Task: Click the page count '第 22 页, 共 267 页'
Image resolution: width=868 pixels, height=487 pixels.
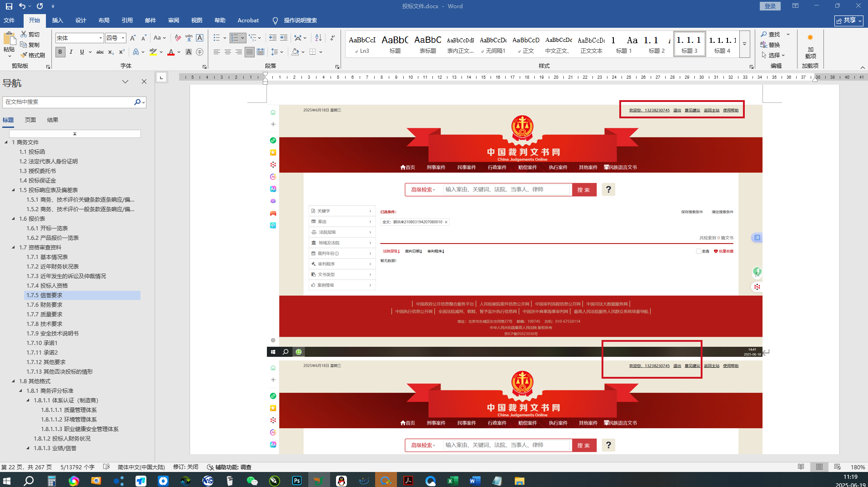Action: pyautogui.click(x=27, y=467)
